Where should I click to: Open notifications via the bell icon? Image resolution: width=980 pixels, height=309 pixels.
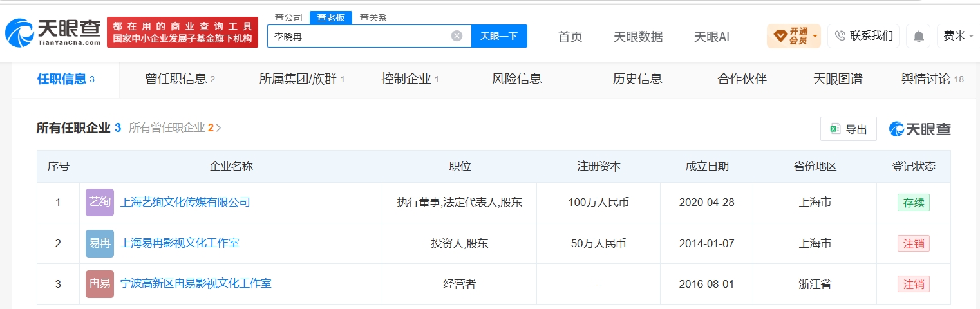pos(918,36)
